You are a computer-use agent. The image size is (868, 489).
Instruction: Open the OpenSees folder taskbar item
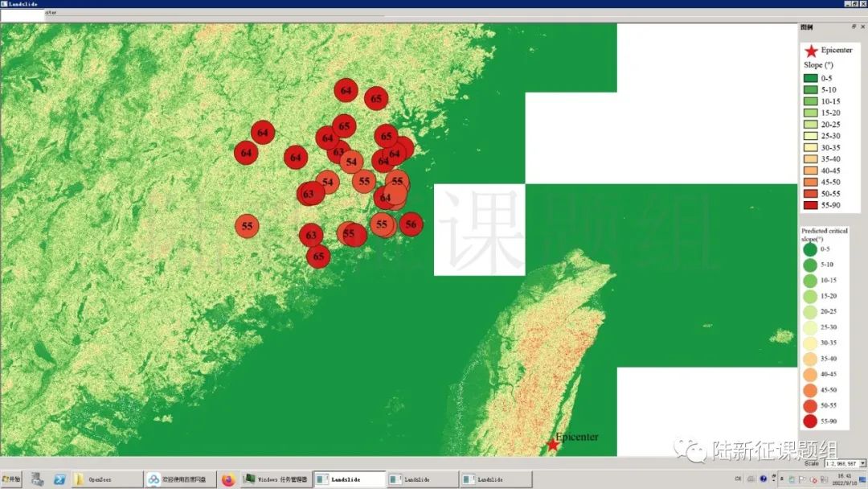pos(108,479)
